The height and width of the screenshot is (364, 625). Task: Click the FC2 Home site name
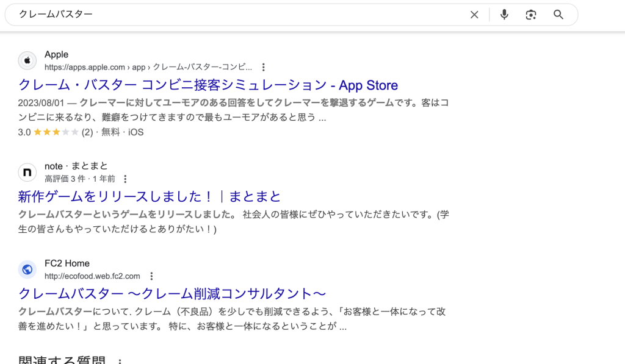(x=67, y=263)
